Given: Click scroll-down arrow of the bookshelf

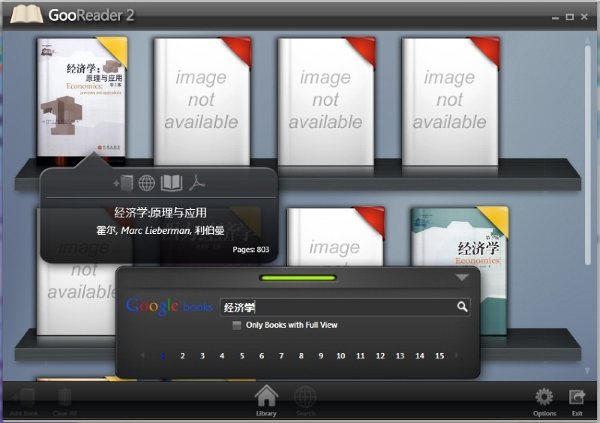Looking at the screenshot, I should click(x=587, y=370).
